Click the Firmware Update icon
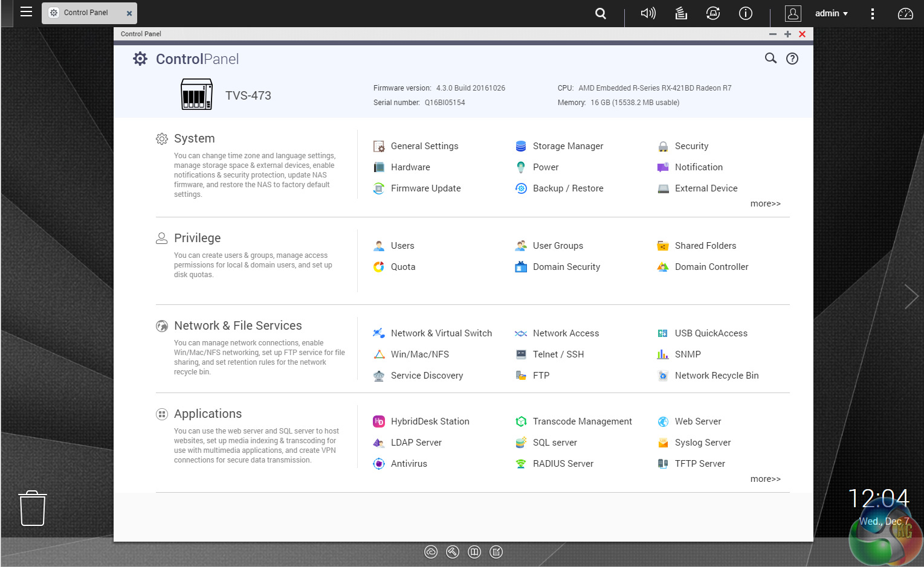The height and width of the screenshot is (567, 924). click(x=379, y=188)
